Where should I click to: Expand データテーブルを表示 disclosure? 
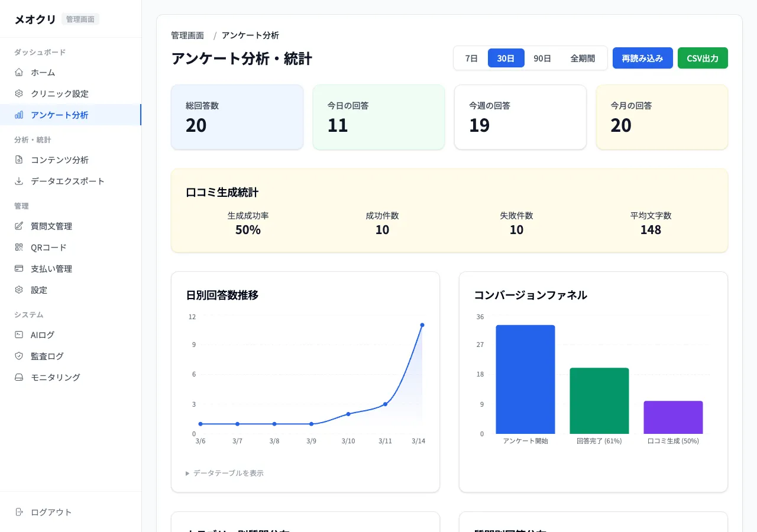[x=225, y=473]
